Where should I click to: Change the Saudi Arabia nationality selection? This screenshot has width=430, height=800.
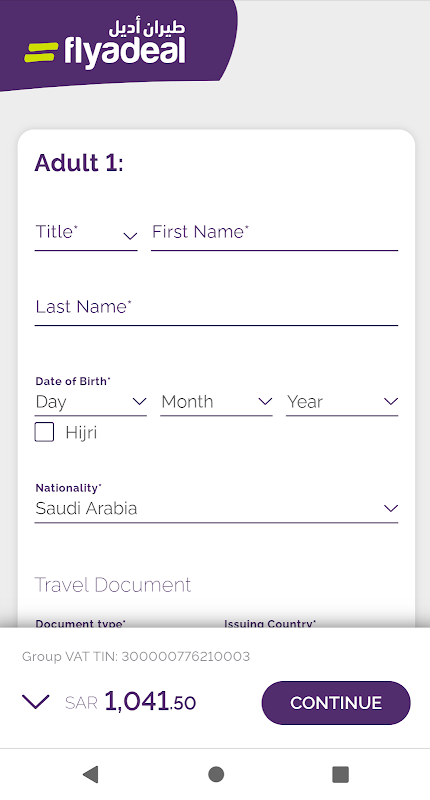pyautogui.click(x=216, y=509)
